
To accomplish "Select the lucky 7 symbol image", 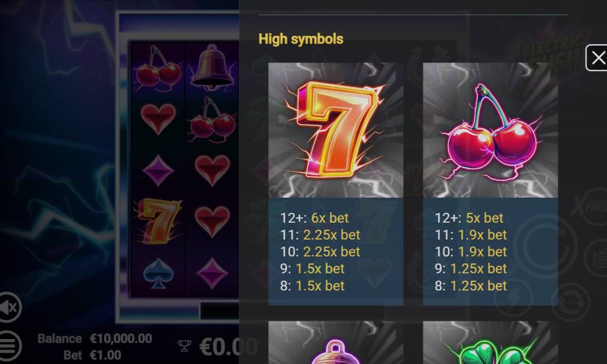I will tap(336, 130).
